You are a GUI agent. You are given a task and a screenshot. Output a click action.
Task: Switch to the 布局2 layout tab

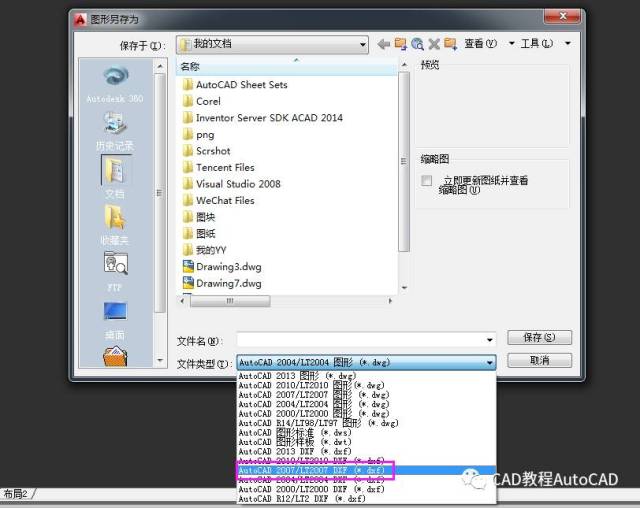16,494
